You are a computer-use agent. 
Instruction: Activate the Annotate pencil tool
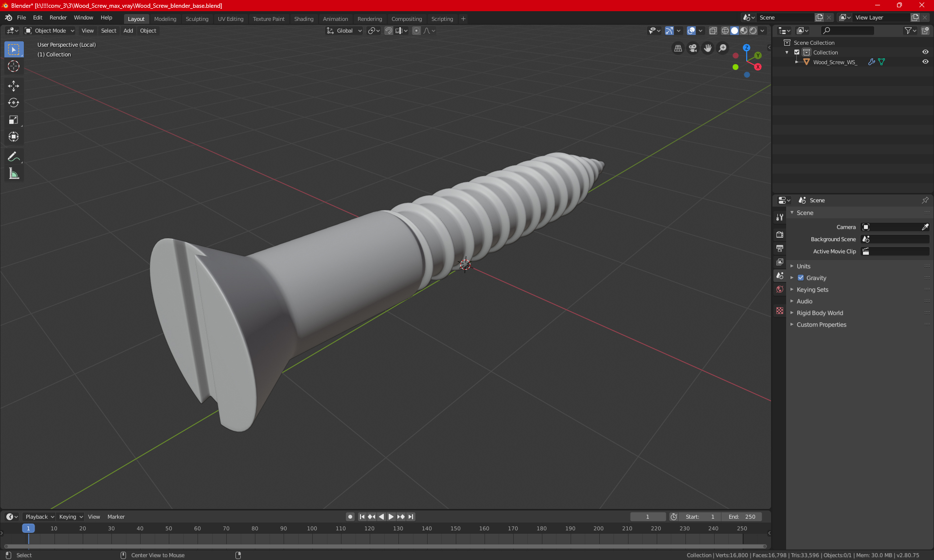click(x=14, y=157)
